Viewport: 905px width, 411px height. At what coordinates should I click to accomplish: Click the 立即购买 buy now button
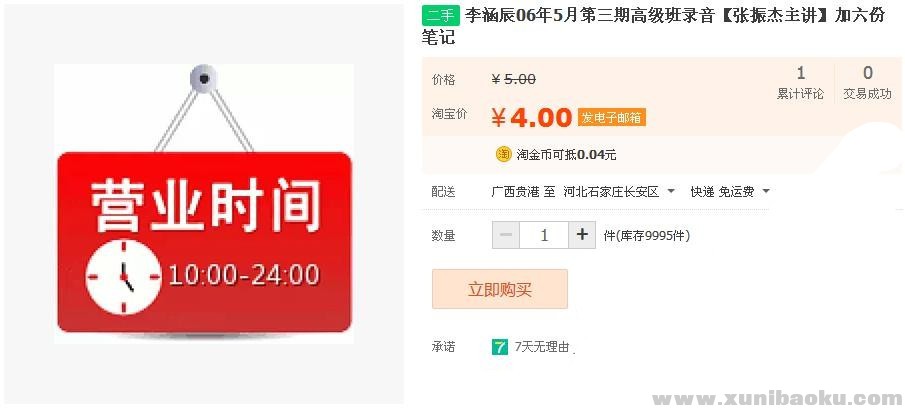(500, 289)
